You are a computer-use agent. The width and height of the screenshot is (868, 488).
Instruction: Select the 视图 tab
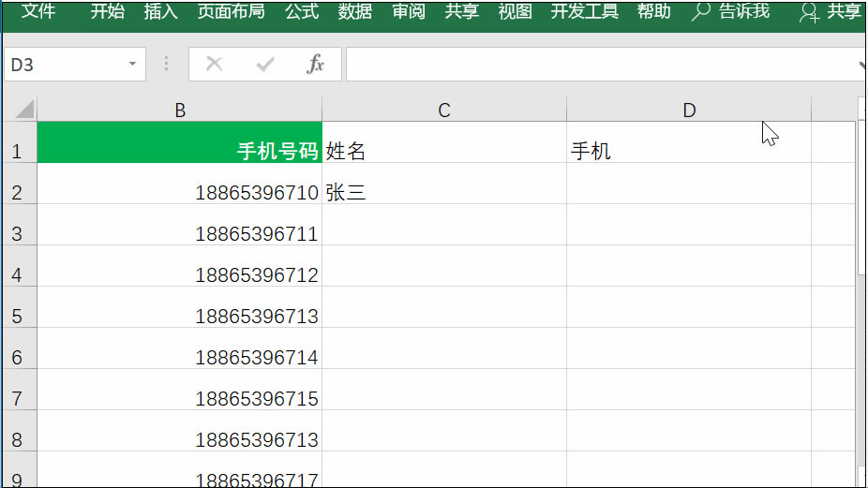tap(515, 11)
